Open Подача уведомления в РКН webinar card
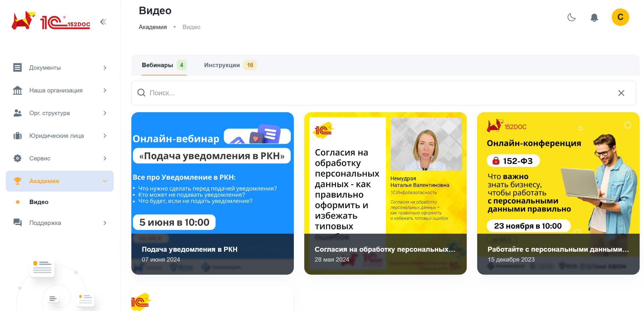The width and height of the screenshot is (644, 311). coord(212,193)
